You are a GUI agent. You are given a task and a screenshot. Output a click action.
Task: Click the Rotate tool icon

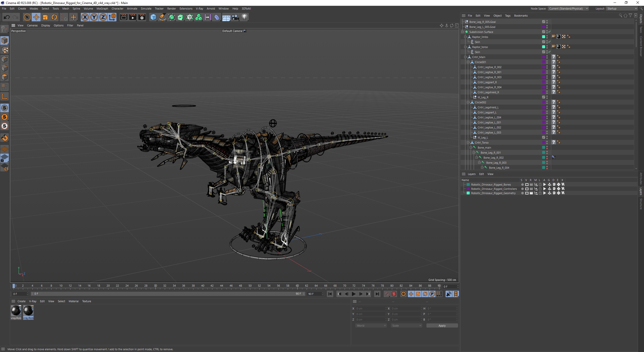tap(54, 17)
